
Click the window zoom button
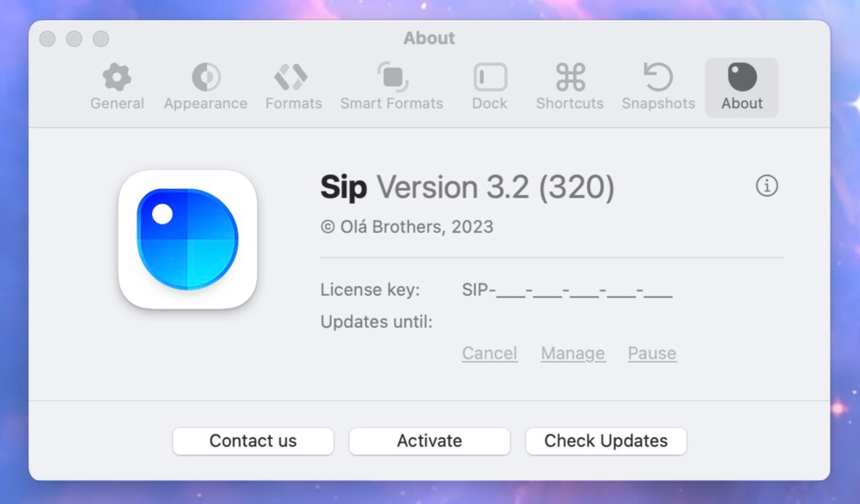[x=101, y=39]
